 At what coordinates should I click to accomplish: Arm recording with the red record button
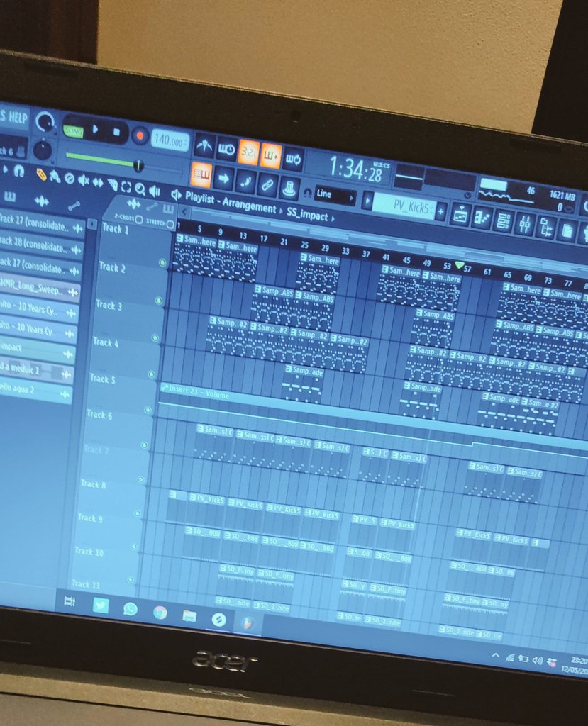coord(140,136)
